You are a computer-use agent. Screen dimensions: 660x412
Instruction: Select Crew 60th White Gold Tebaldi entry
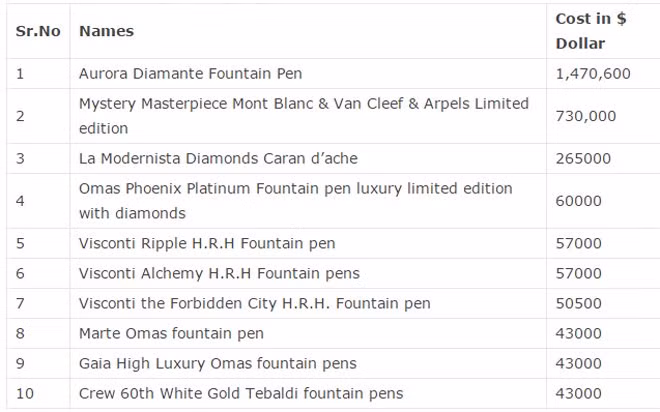click(x=241, y=393)
